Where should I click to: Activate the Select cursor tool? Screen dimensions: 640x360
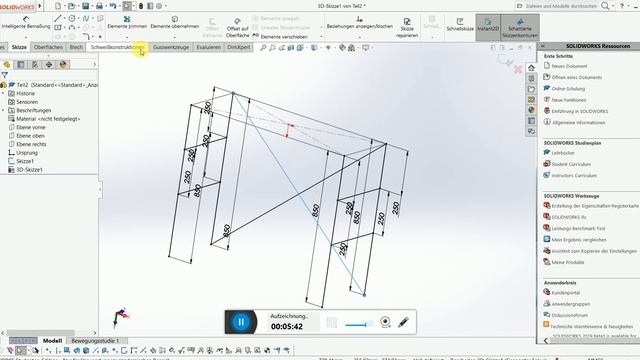click(x=127, y=6)
